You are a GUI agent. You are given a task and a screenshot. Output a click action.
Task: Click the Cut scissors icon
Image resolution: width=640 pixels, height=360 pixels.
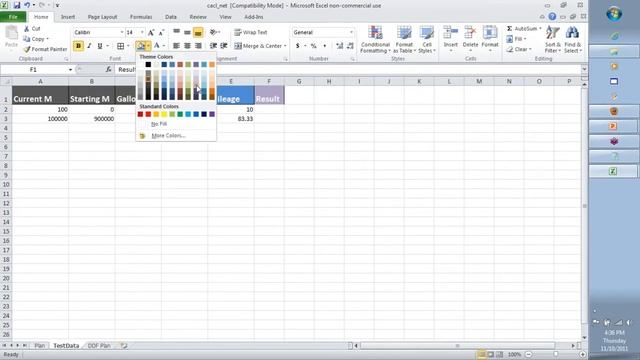coord(27,29)
